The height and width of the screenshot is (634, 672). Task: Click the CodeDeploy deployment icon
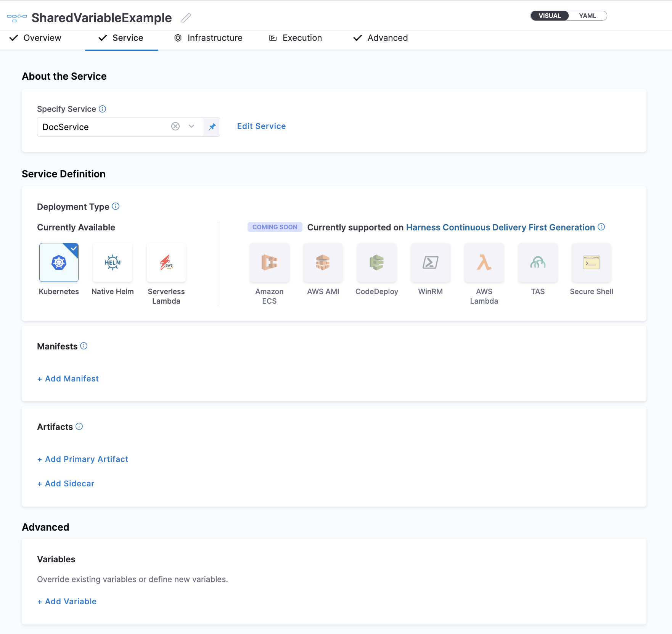(x=377, y=262)
